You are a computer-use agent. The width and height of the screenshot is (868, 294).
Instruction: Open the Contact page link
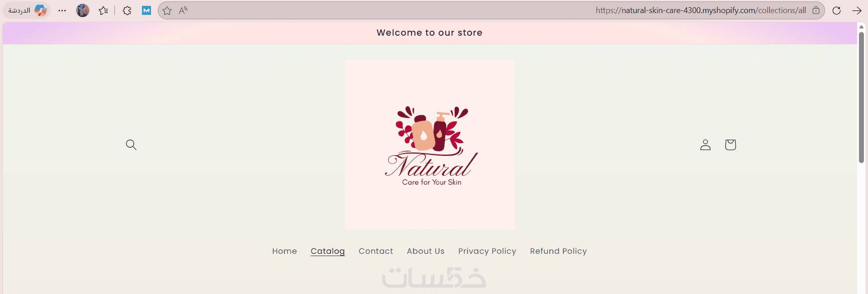point(376,251)
